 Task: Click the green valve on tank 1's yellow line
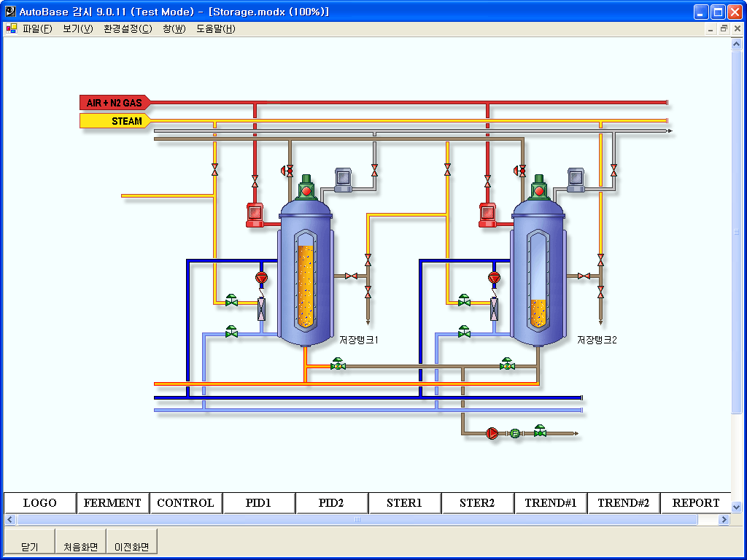point(231,300)
